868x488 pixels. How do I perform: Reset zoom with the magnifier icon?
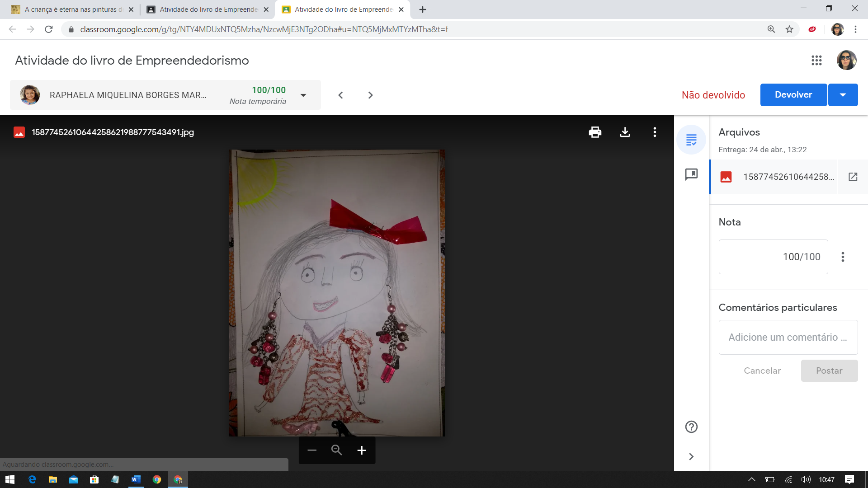click(337, 450)
